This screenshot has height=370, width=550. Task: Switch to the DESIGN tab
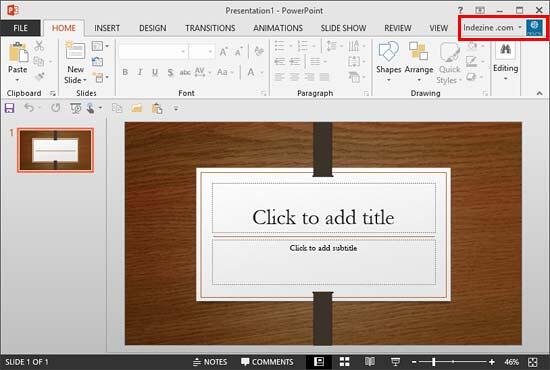point(153,28)
